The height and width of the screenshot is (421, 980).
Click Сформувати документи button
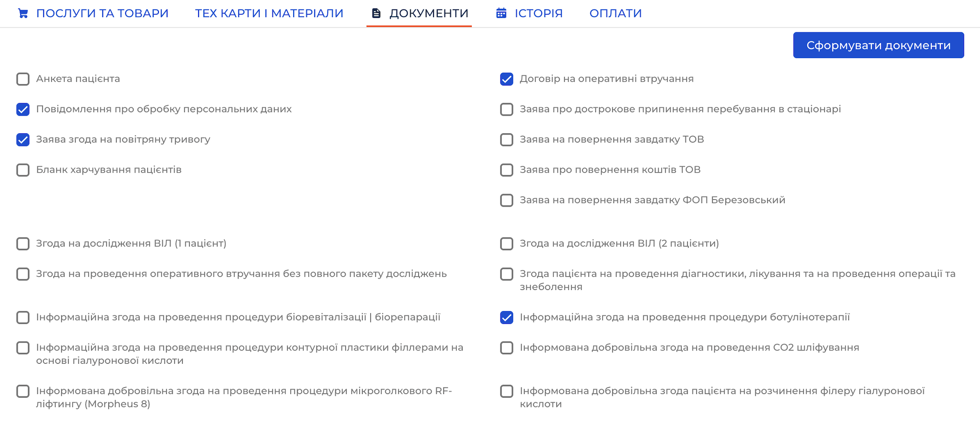[878, 45]
